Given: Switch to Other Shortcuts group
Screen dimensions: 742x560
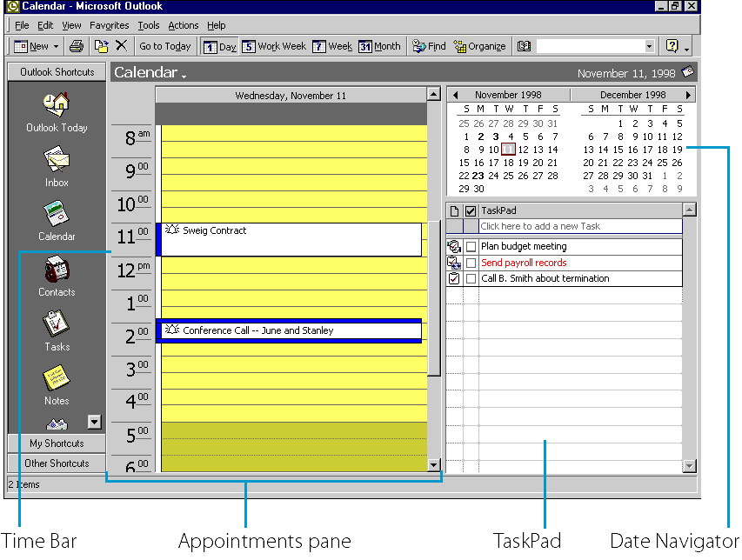Looking at the screenshot, I should (57, 463).
